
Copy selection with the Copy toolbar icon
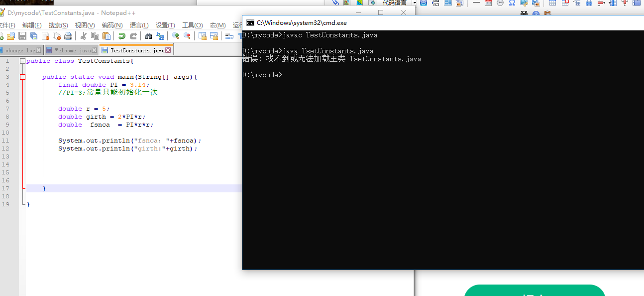[95, 36]
